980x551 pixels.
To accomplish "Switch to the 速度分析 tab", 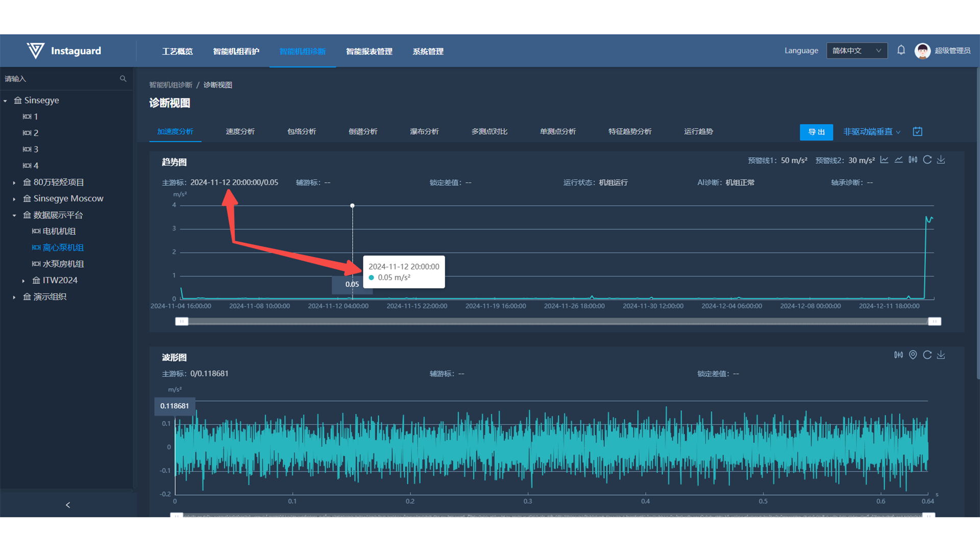I will 240,132.
